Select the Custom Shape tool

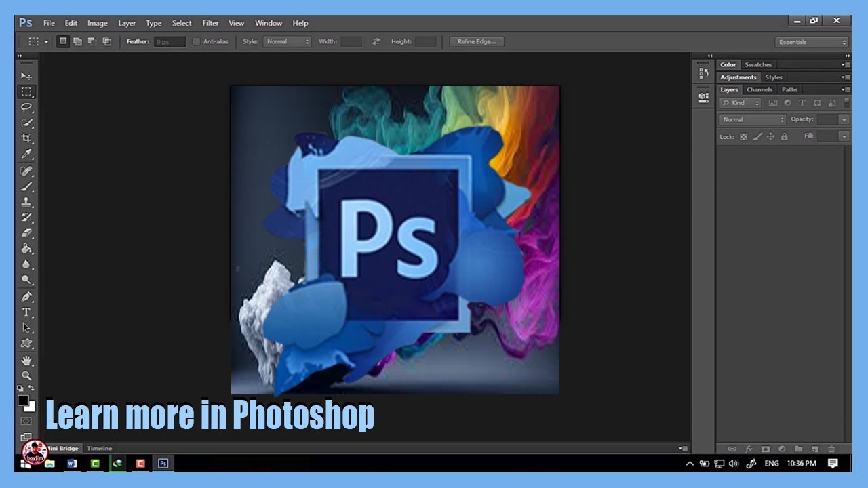[26, 344]
